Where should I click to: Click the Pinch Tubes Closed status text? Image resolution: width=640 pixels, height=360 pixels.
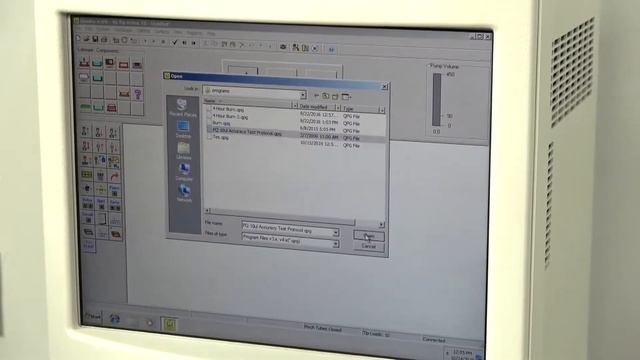322,328
